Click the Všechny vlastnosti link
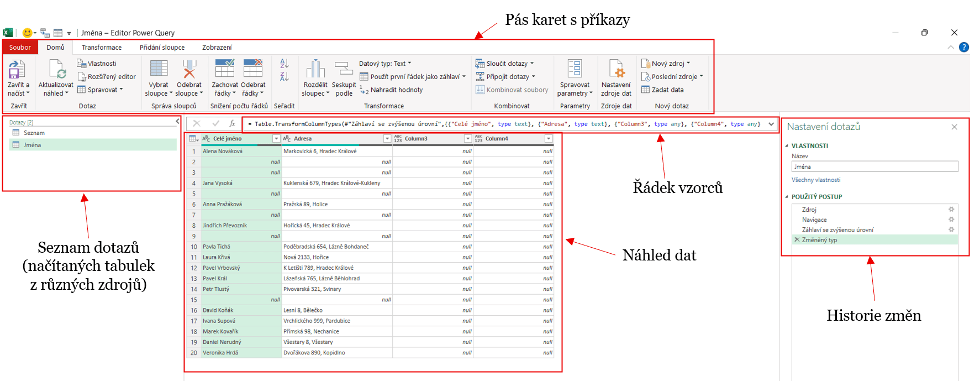 tap(815, 180)
